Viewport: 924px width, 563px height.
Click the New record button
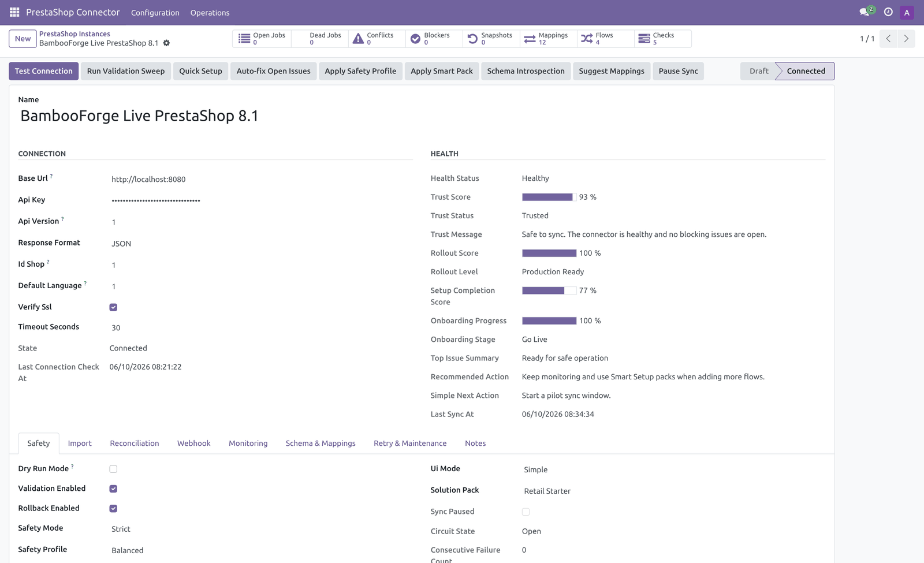(x=23, y=39)
